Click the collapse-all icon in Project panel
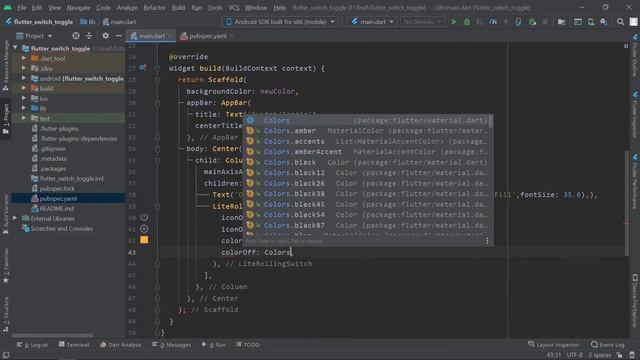This screenshot has height=360, width=640. pyautogui.click(x=89, y=36)
